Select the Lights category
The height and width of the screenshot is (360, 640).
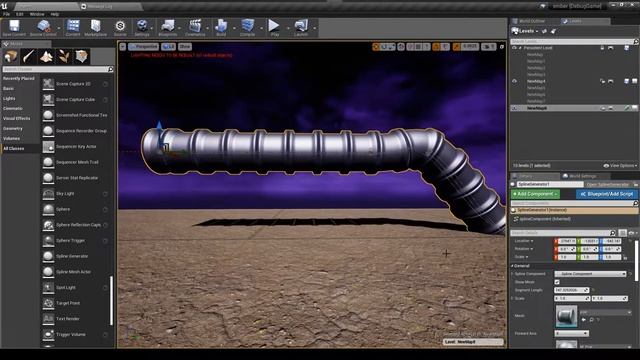tap(9, 98)
